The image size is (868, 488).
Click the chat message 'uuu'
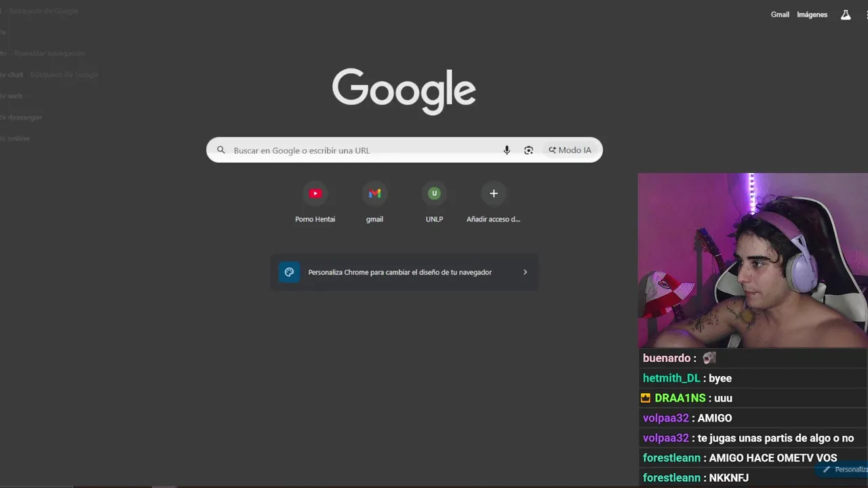[724, 398]
